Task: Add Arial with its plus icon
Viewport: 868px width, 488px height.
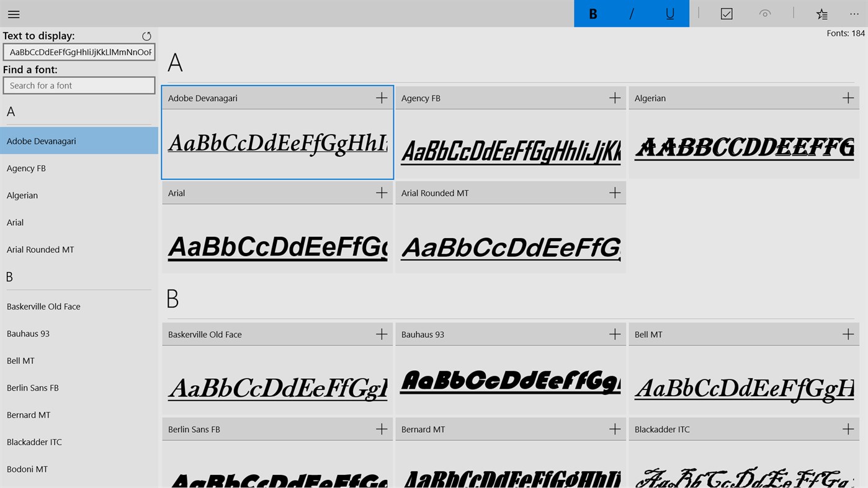Action: pyautogui.click(x=382, y=193)
